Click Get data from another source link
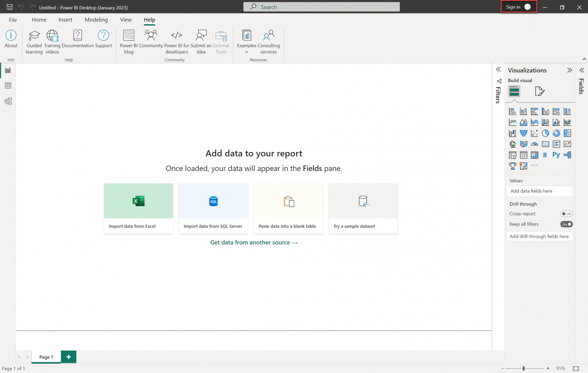The image size is (588, 373). [x=254, y=242]
